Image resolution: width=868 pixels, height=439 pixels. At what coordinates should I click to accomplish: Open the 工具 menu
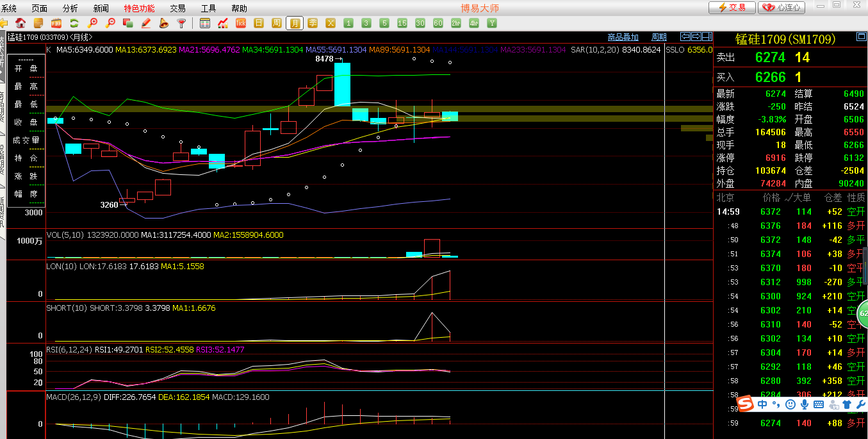pos(209,8)
